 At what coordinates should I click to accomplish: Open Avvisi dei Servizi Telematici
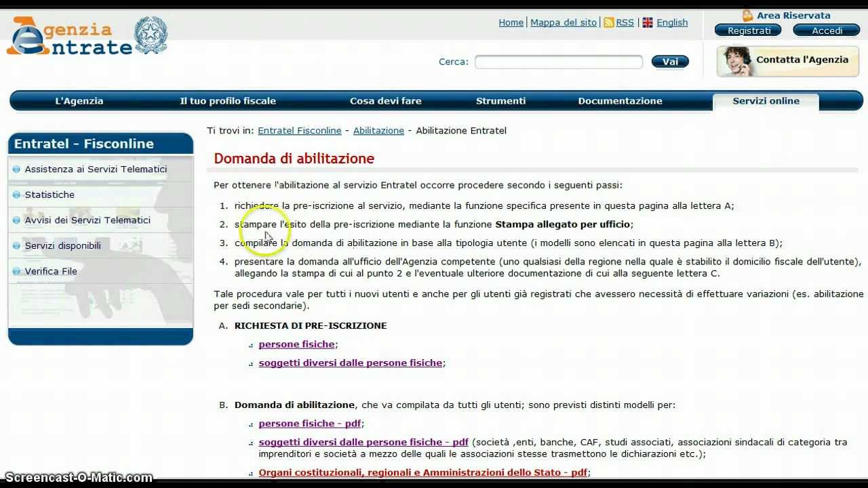(x=87, y=220)
